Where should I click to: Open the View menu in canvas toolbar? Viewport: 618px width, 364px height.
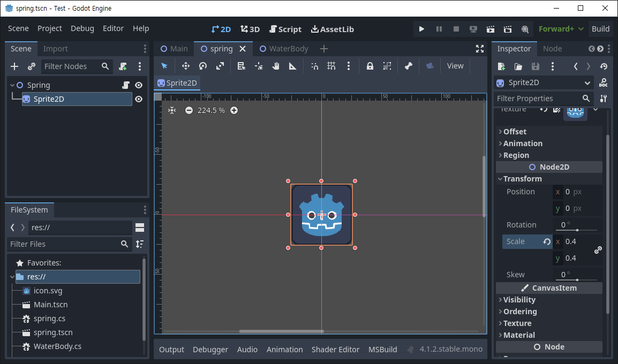pos(455,66)
